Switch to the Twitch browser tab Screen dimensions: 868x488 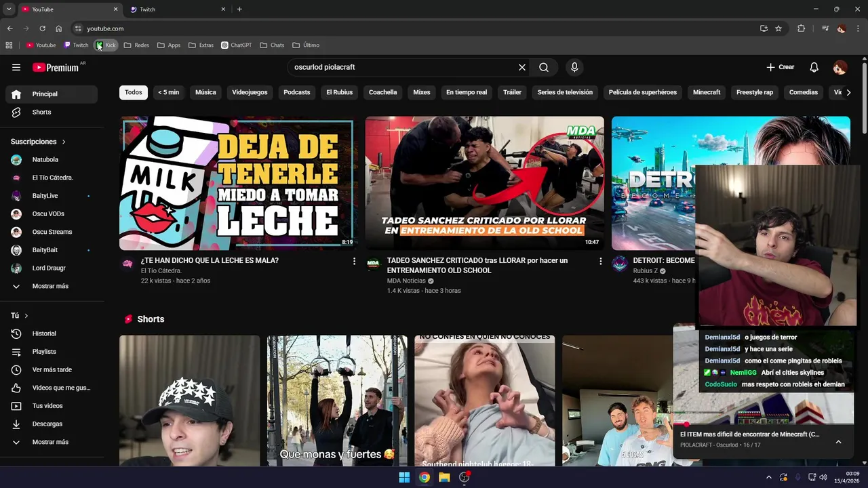click(x=176, y=9)
